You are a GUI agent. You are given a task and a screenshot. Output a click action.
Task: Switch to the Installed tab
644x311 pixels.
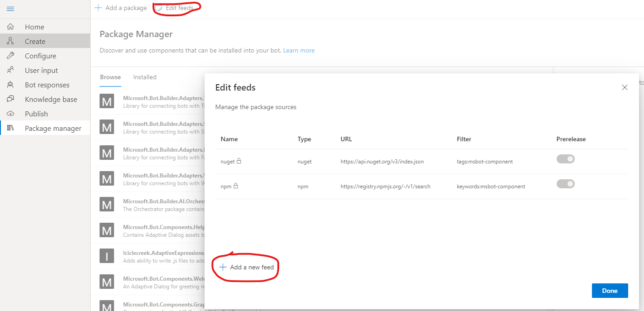(x=144, y=77)
